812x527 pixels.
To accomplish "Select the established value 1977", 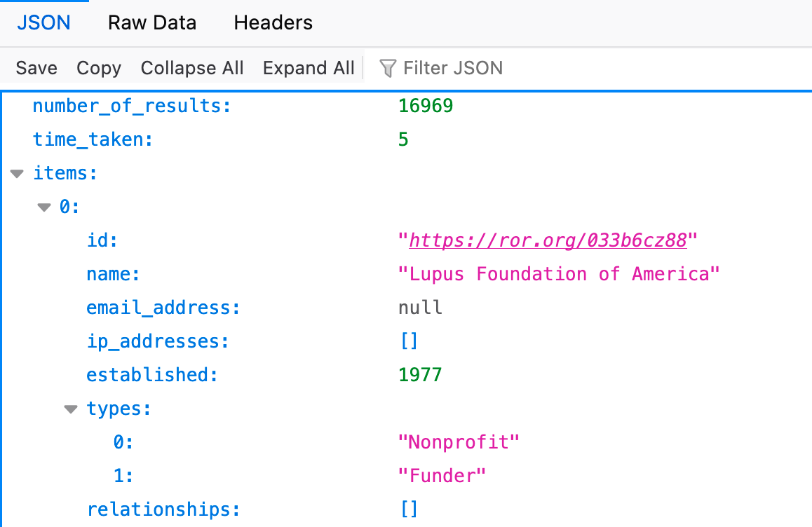I will pos(420,375).
